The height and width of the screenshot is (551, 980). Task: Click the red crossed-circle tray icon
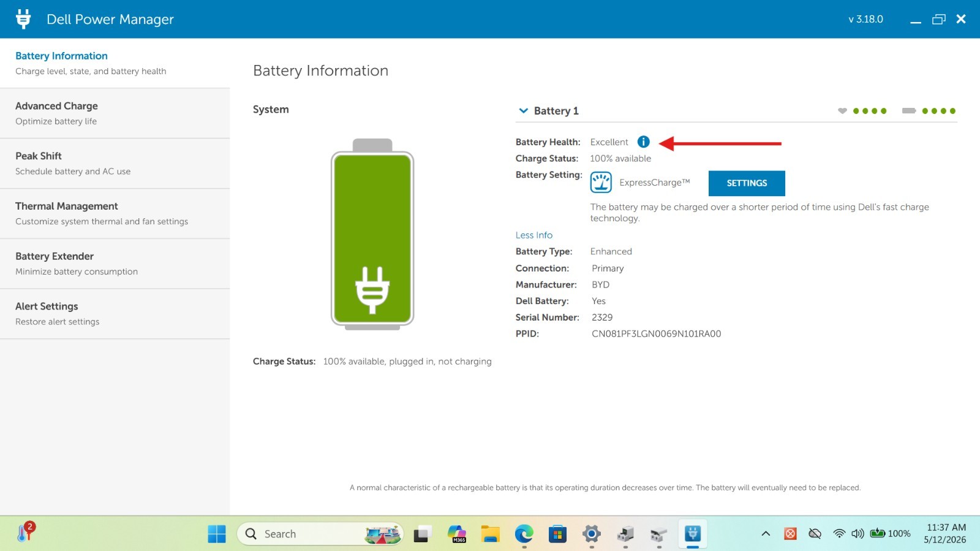[x=790, y=534]
